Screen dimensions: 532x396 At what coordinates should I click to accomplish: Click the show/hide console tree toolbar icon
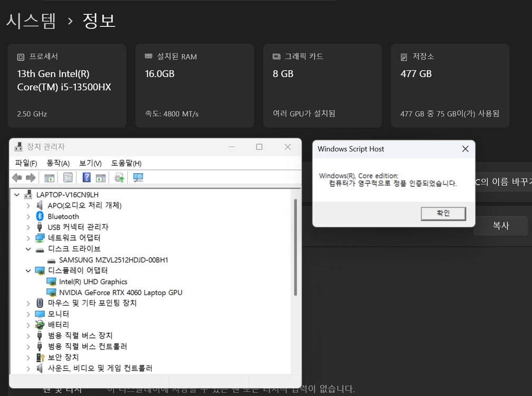coord(49,177)
